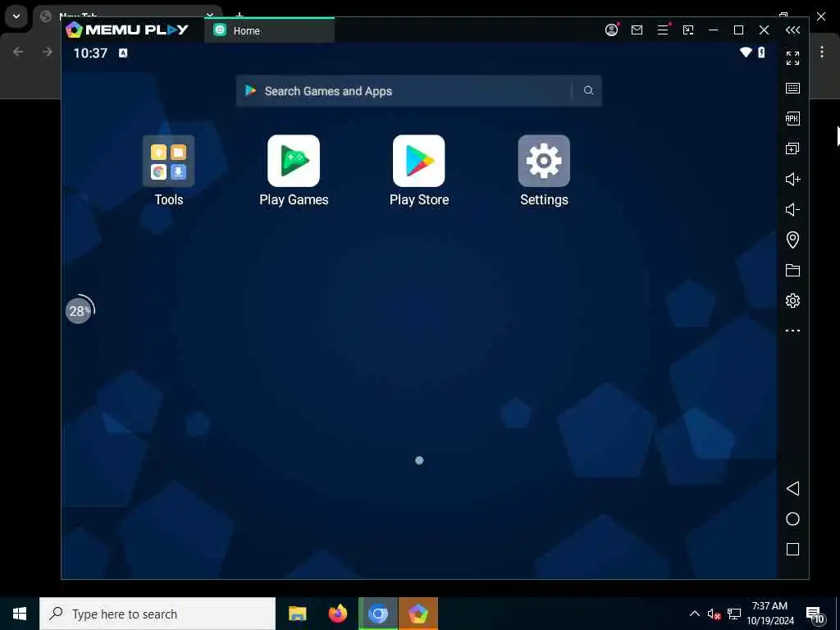This screenshot has height=630, width=840.
Task: Open MEmu settings gear in sidebar
Action: [x=793, y=300]
